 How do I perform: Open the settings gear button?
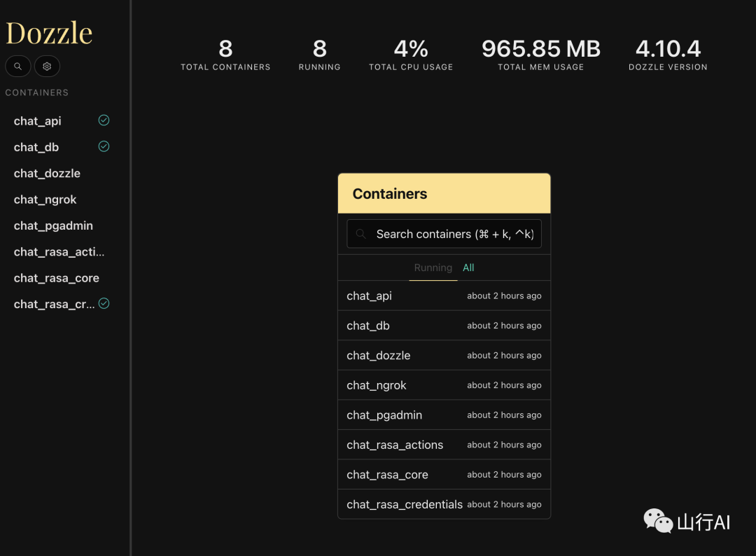click(x=47, y=66)
